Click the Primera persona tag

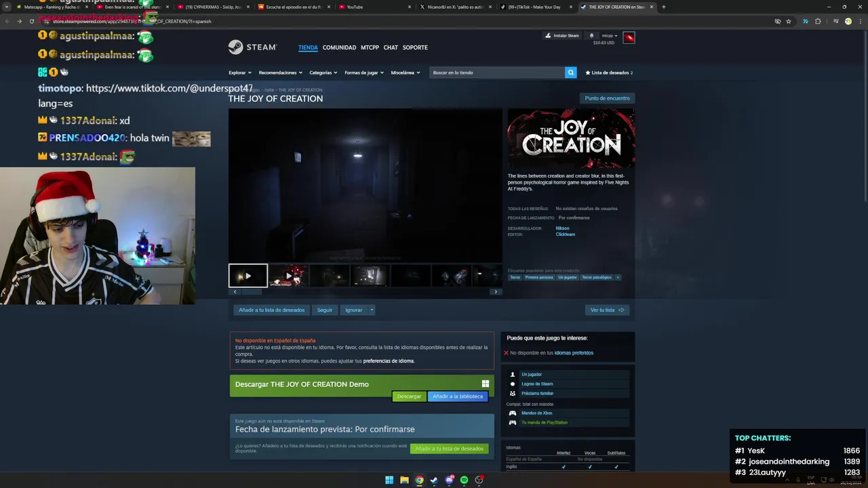pyautogui.click(x=539, y=277)
